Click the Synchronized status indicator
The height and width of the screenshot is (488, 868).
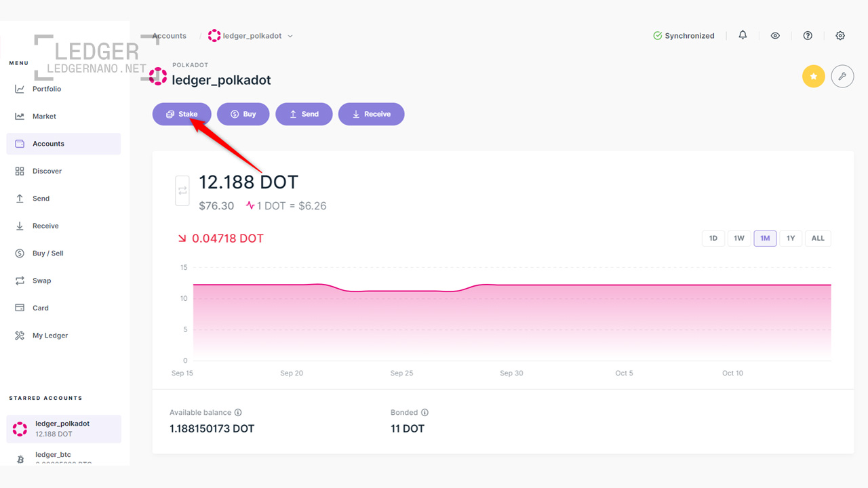(684, 36)
